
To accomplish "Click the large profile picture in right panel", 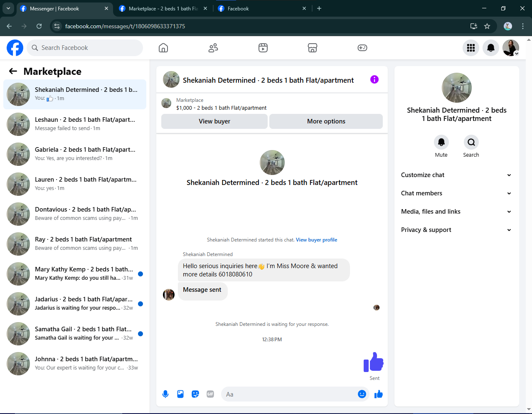I will click(457, 88).
